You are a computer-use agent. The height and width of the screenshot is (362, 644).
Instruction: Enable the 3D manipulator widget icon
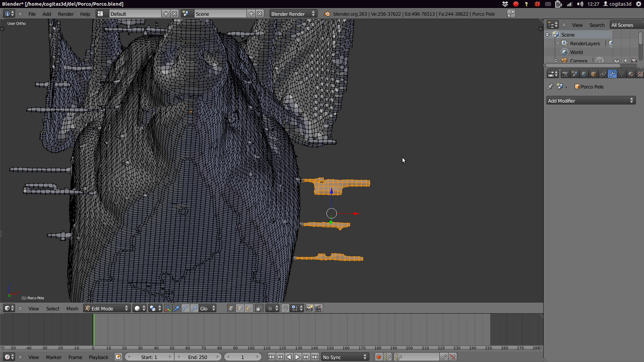(168, 309)
